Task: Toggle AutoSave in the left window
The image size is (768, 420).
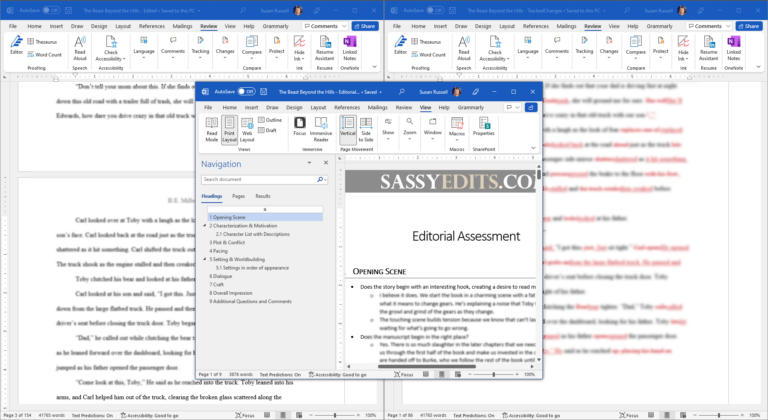Action: (x=51, y=10)
